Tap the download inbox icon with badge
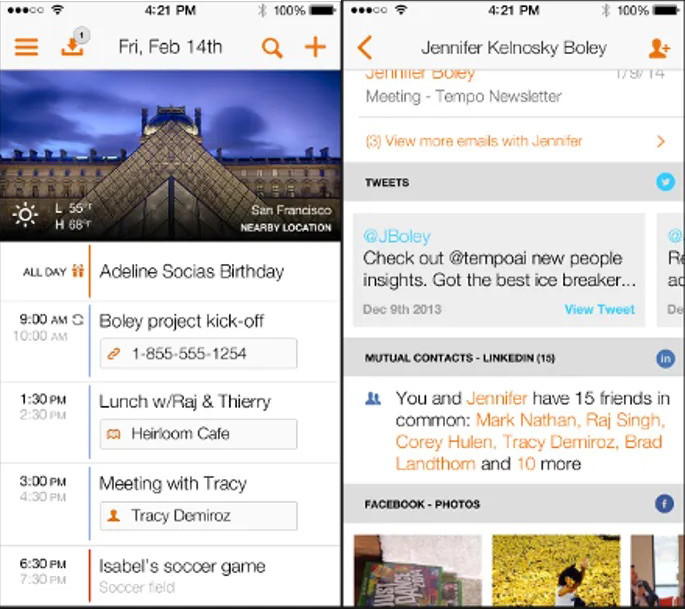 (x=74, y=42)
